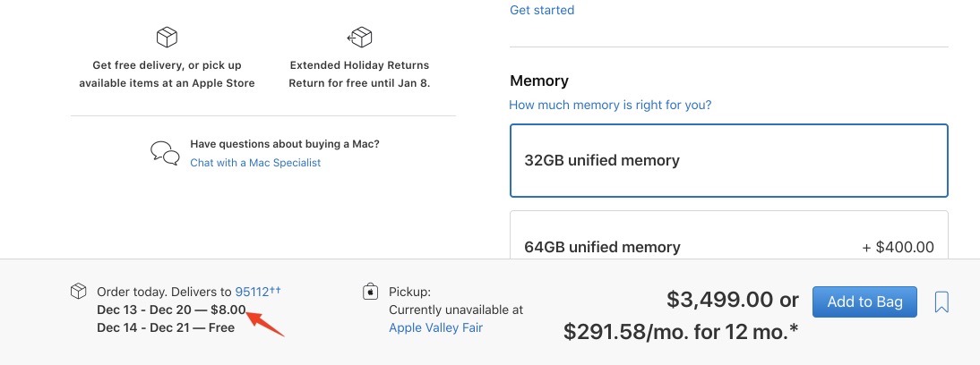Click the Dec 13 - Dec 20 $8.00 delivery option
This screenshot has width=980, height=365.
[x=171, y=310]
